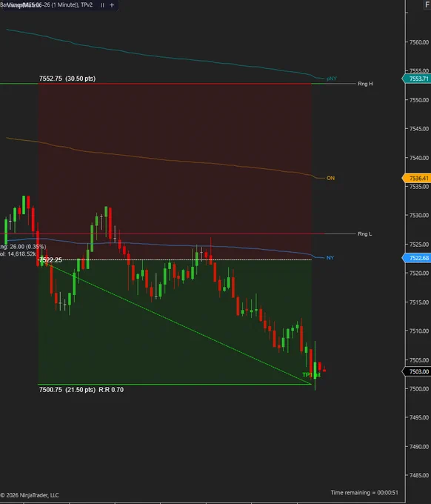The width and height of the screenshot is (431, 504).
Task: Click the 7545.00 price axis label
Action: [x=419, y=128]
